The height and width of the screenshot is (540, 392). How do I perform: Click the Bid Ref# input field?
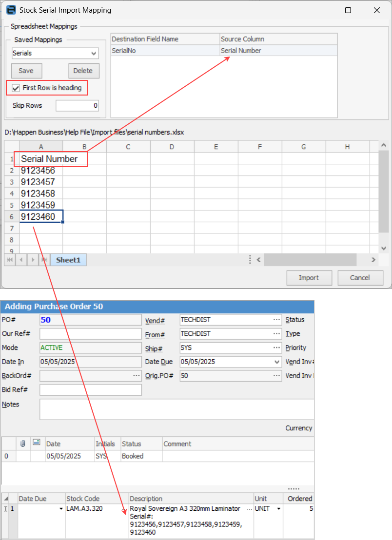(91, 390)
